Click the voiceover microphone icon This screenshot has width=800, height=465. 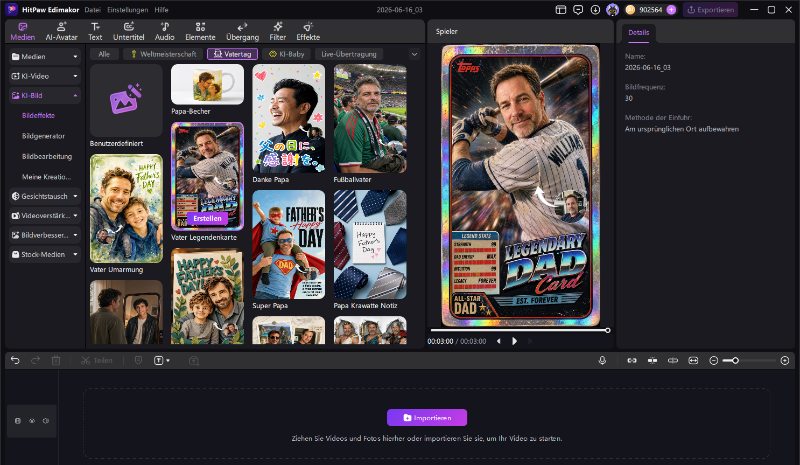point(602,360)
